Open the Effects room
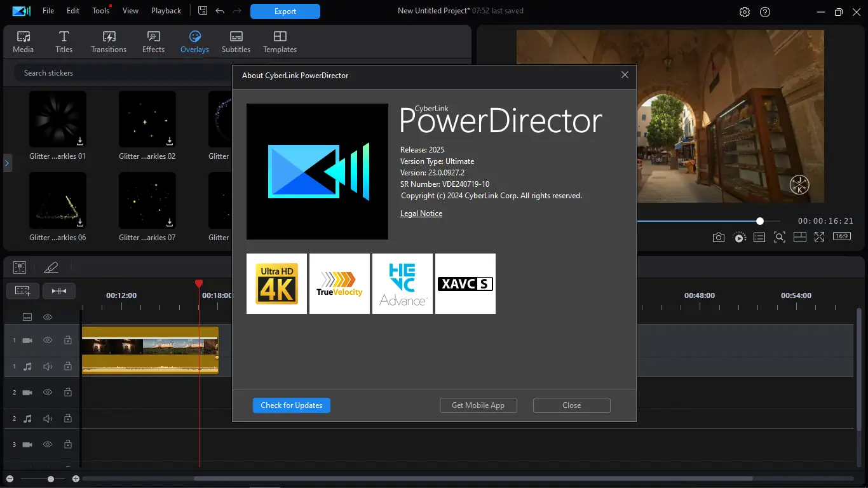Image resolution: width=868 pixels, height=488 pixels. click(x=153, y=42)
